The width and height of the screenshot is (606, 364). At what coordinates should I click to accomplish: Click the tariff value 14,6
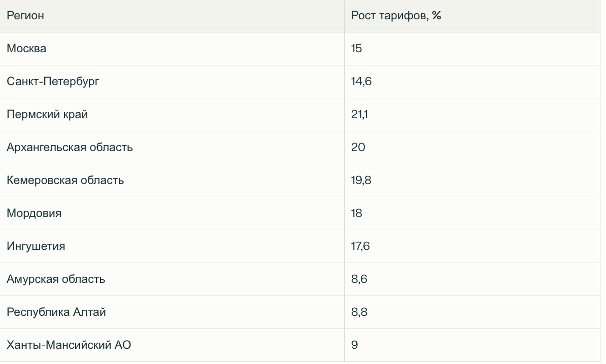[x=361, y=82]
